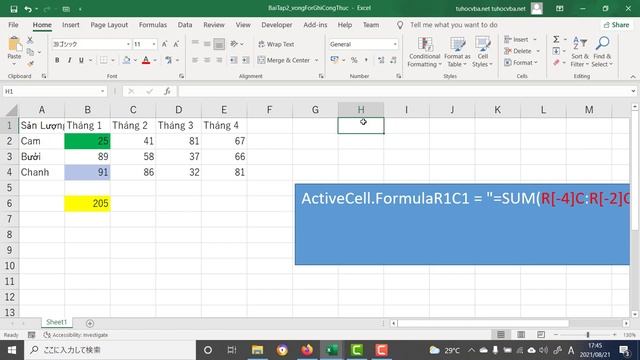Click the Page Layout view icon

tap(521, 335)
